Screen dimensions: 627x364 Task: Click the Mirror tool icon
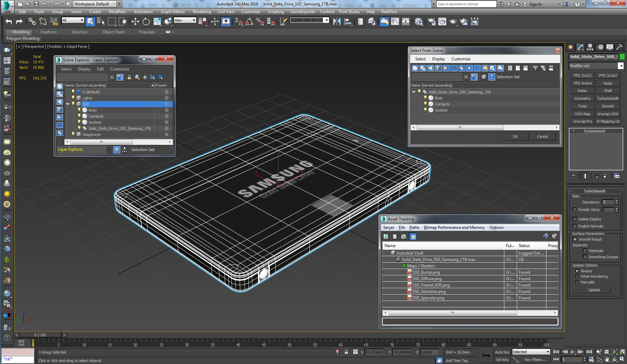point(337,22)
